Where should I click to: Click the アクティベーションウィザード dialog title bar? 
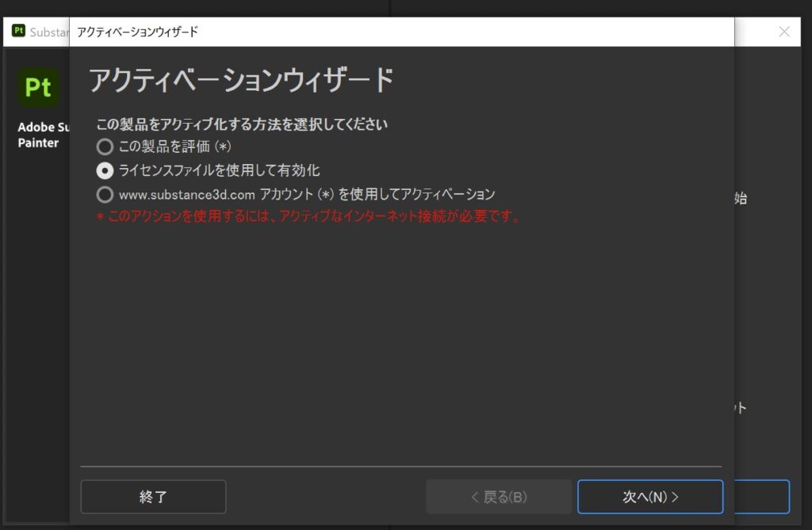pos(401,32)
